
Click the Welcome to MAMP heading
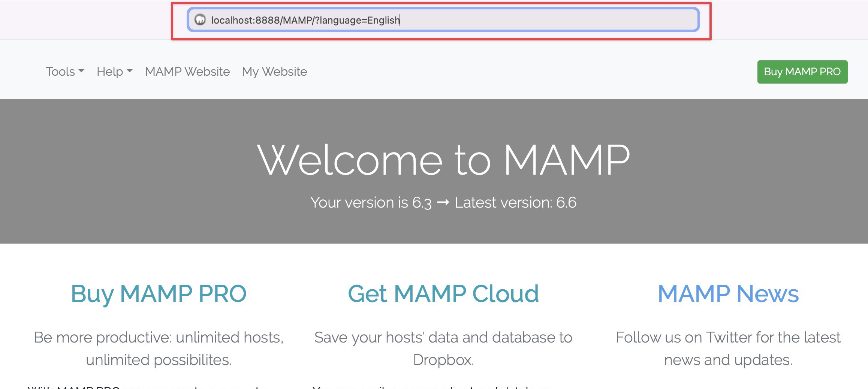[x=443, y=160]
